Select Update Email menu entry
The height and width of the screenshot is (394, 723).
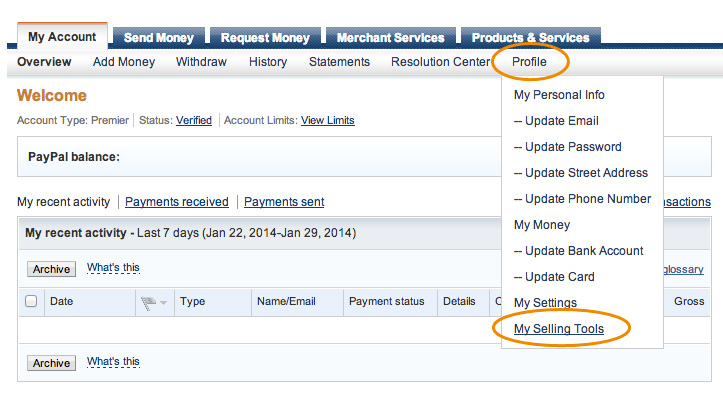click(x=556, y=121)
